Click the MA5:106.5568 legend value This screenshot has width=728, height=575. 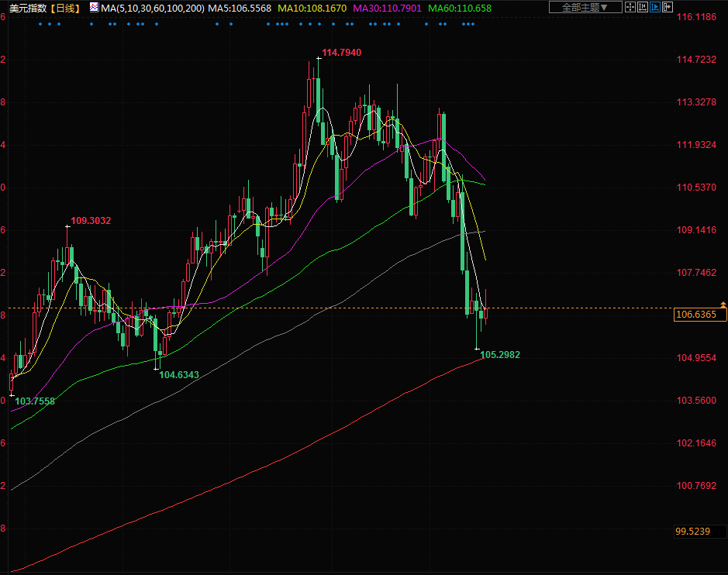point(240,7)
